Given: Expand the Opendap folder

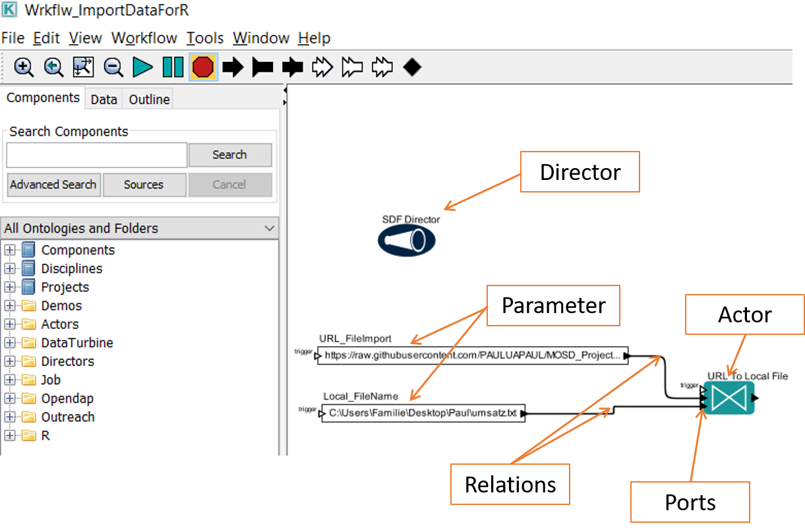Looking at the screenshot, I should pos(10,398).
